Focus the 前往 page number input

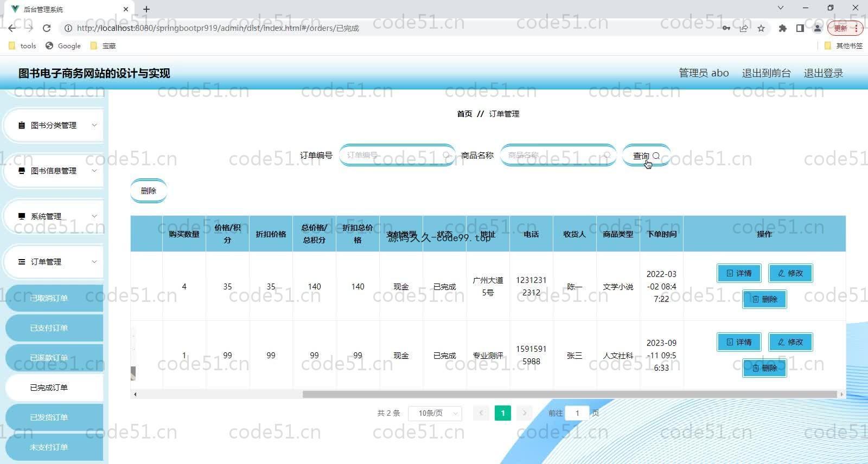[577, 413]
